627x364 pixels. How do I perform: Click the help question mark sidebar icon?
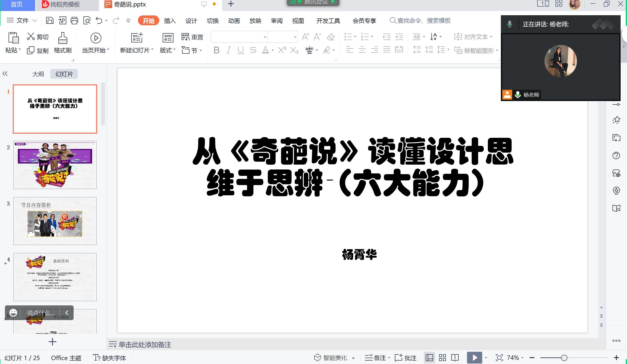click(x=616, y=156)
